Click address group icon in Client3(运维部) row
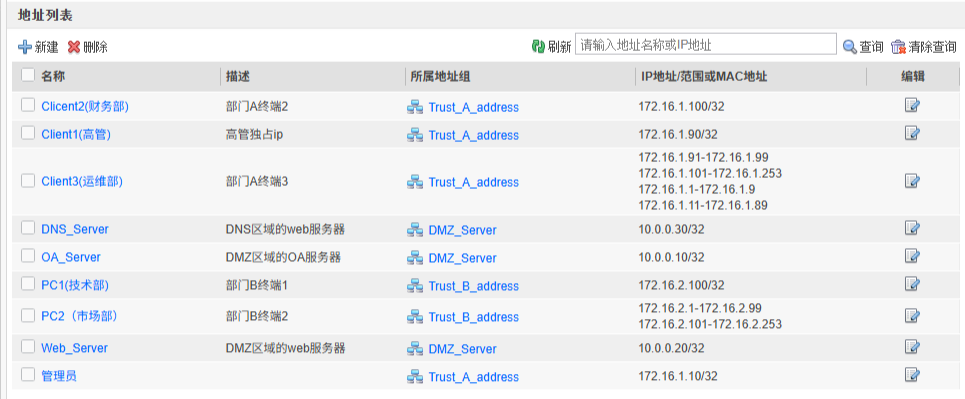This screenshot has height=399, width=965. [x=415, y=182]
